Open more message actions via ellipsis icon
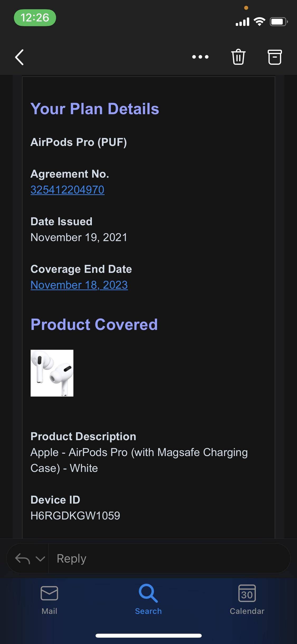The image size is (297, 644). tap(200, 57)
